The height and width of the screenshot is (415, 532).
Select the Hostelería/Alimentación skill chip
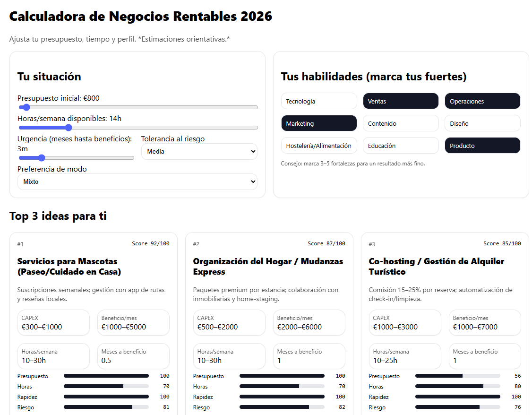[319, 146]
